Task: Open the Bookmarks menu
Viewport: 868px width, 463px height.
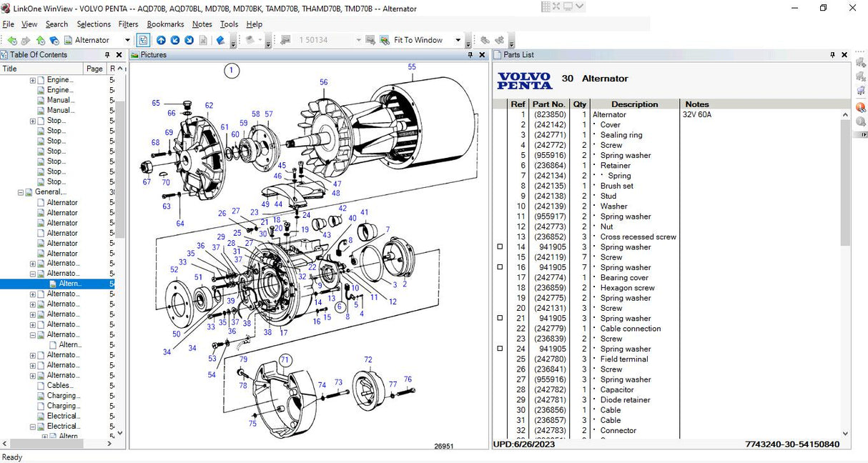Action: point(165,24)
